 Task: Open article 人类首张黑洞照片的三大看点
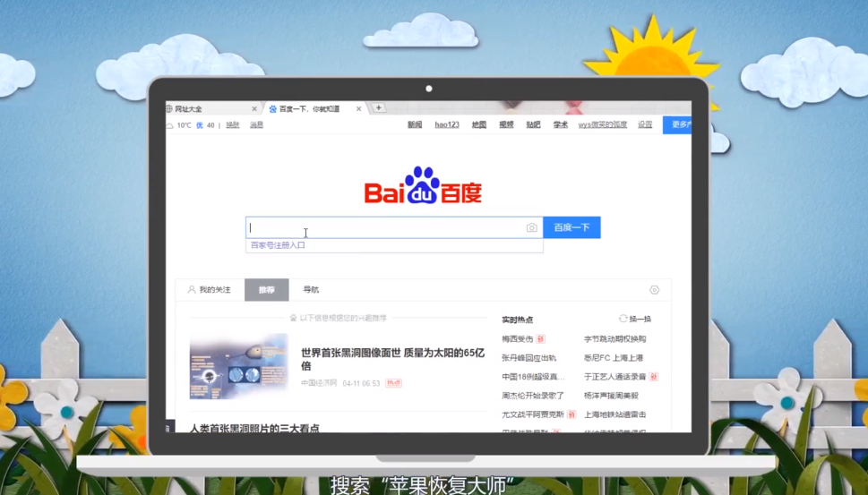[254, 428]
